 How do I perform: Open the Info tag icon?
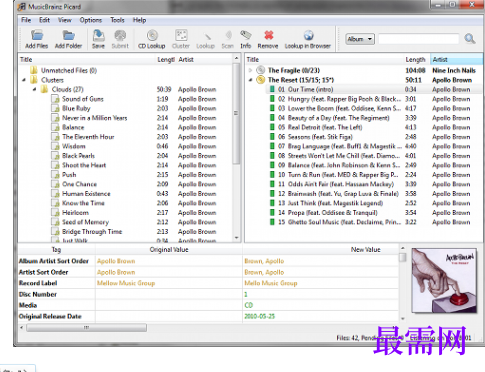click(x=246, y=35)
